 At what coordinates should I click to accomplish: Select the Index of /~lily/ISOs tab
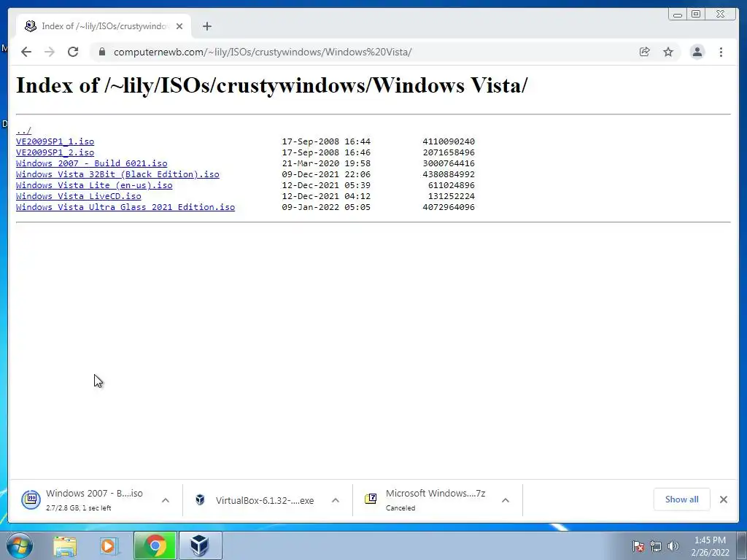[104, 26]
